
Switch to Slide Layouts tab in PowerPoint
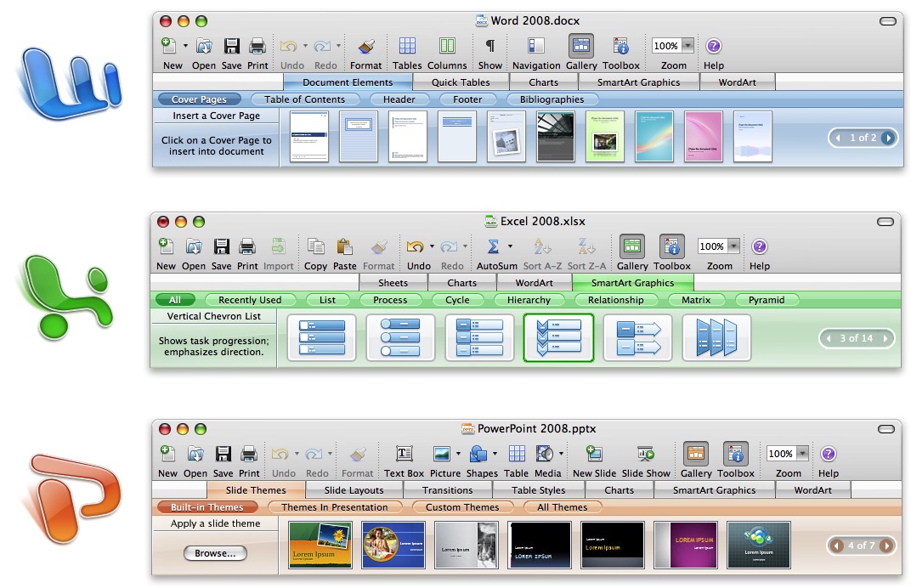(x=354, y=490)
